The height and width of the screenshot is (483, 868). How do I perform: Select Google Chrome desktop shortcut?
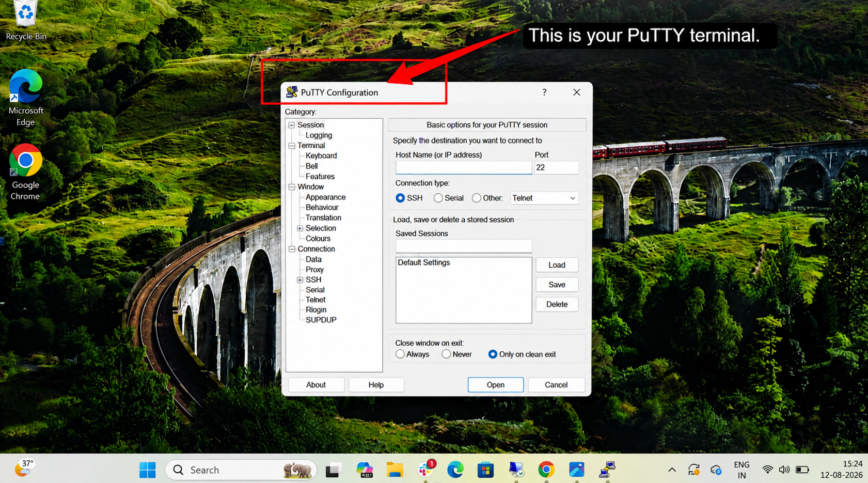[25, 172]
